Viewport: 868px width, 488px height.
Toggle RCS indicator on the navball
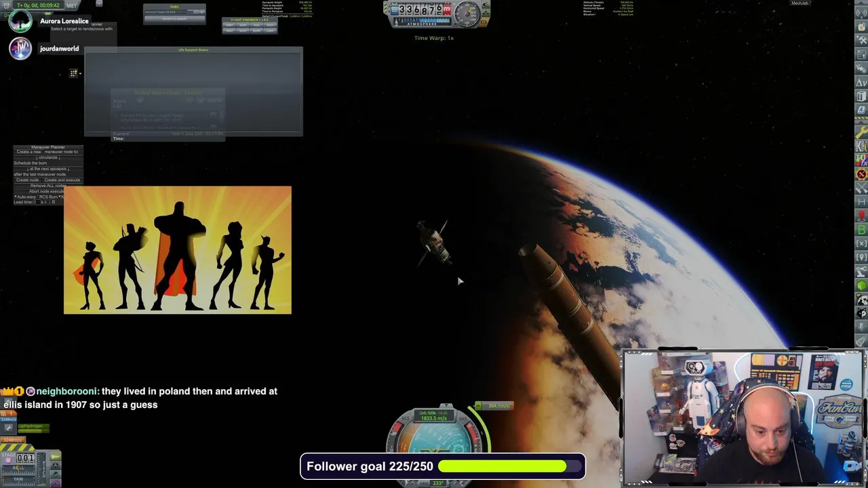tap(406, 418)
